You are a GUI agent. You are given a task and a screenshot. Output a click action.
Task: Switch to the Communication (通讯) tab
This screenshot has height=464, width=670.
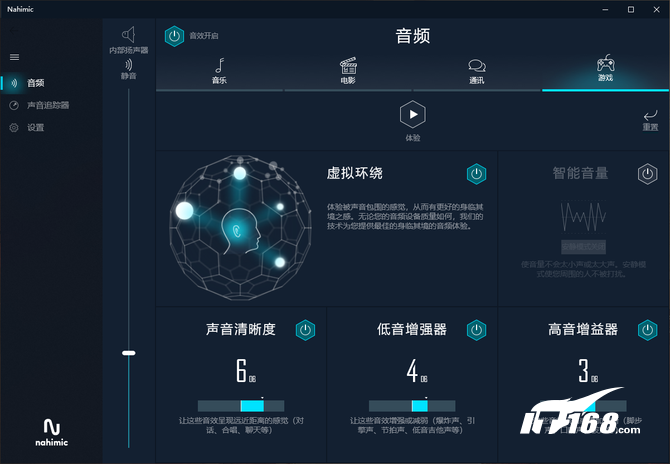tap(477, 71)
